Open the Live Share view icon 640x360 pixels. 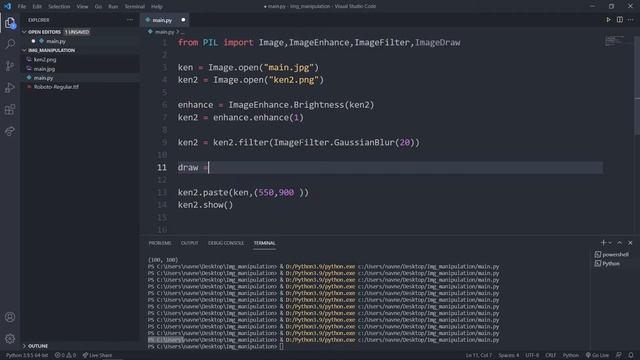click(x=10, y=131)
